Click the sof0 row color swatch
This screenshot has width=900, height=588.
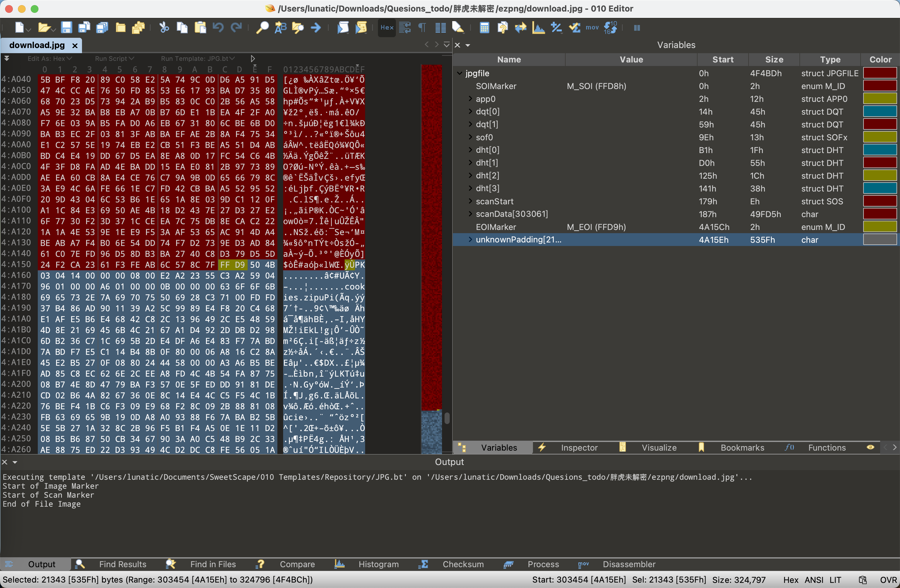880,137
